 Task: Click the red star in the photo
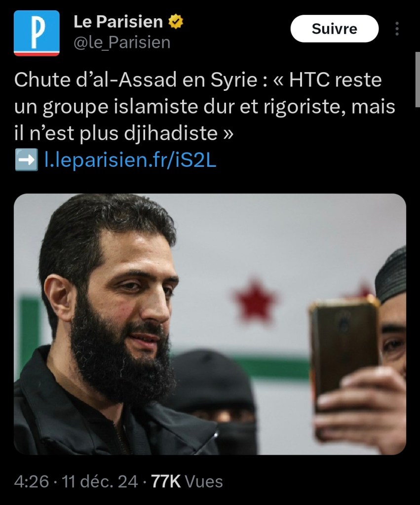[255, 301]
